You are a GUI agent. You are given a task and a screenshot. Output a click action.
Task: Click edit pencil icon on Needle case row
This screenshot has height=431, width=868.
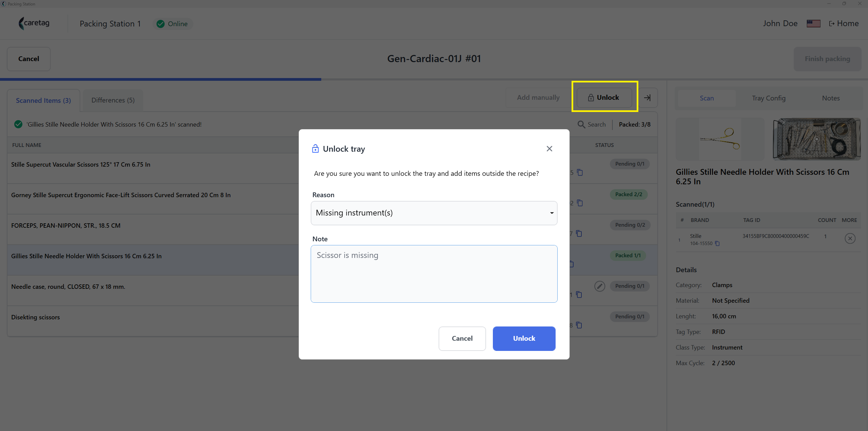(x=599, y=286)
